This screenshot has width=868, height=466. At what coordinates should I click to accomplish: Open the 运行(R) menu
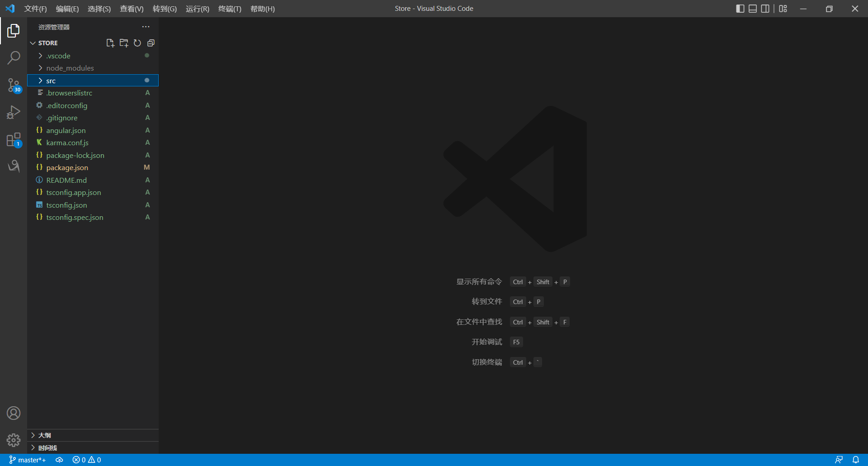(198, 9)
